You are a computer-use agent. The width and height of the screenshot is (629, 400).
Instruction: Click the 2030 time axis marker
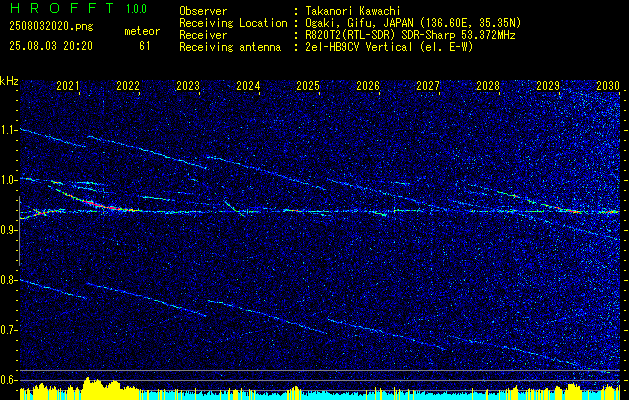(x=608, y=85)
